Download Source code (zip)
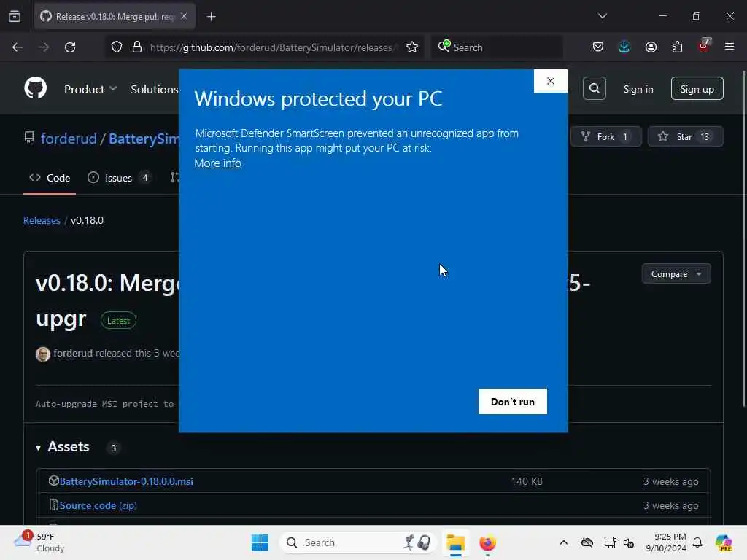 [98, 506]
